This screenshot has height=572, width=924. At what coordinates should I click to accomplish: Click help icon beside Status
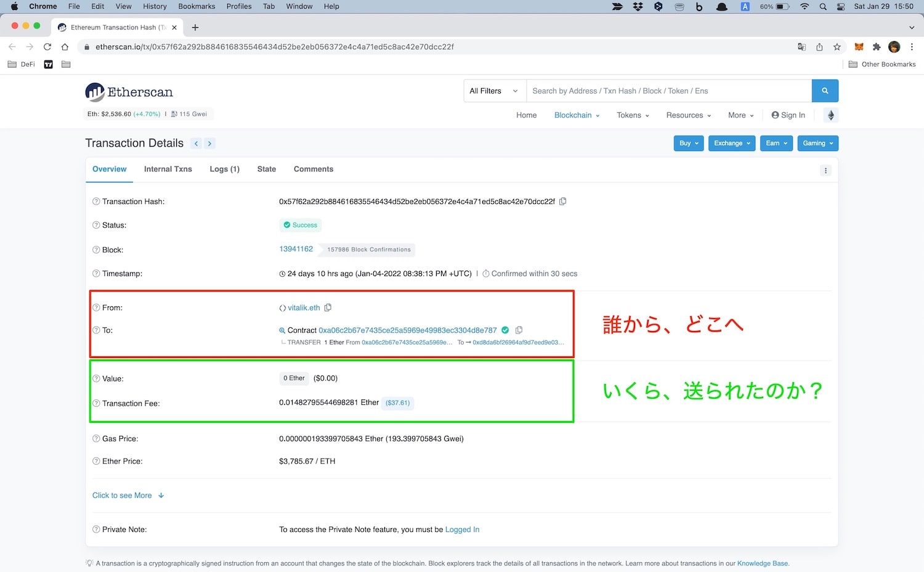point(96,225)
